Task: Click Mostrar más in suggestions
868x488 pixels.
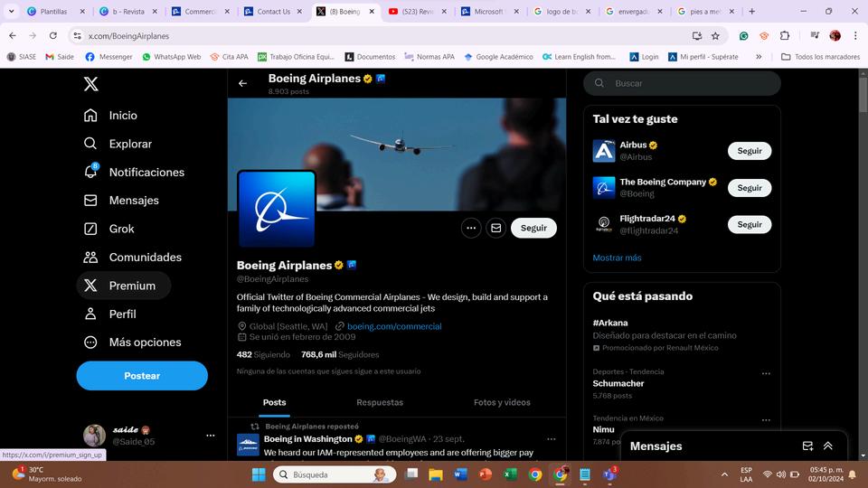Action: (617, 258)
